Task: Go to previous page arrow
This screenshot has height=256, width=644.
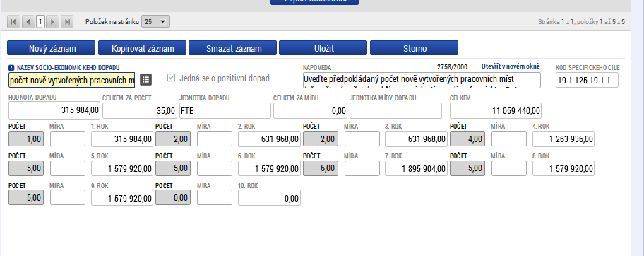Action: coord(28,22)
